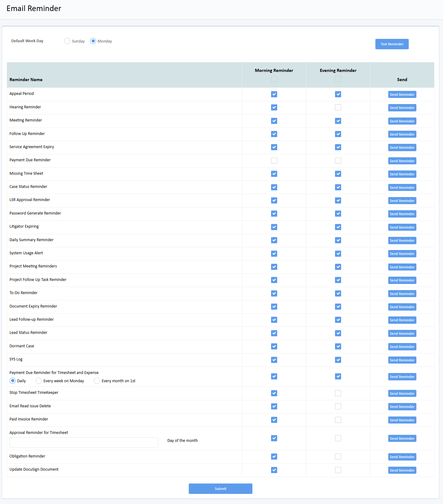Uncheck Evening Reminder for Lead Status Reminder
This screenshot has height=504, width=443.
[x=338, y=333]
